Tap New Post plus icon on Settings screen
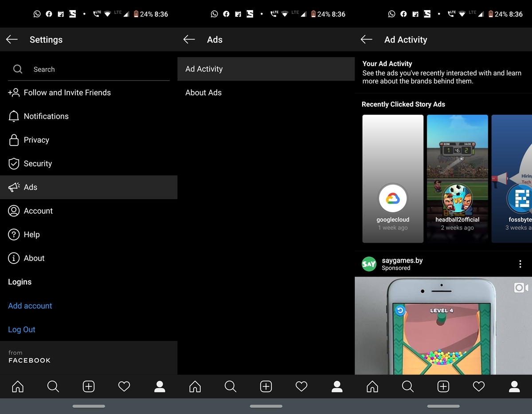This screenshot has width=532, height=414. tap(89, 386)
